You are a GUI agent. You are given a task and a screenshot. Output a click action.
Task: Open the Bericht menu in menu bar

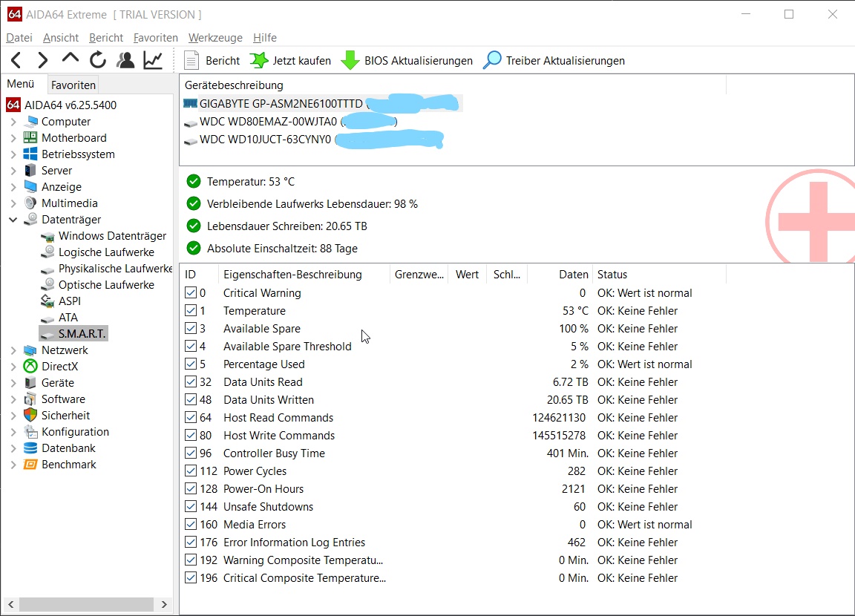(106, 38)
